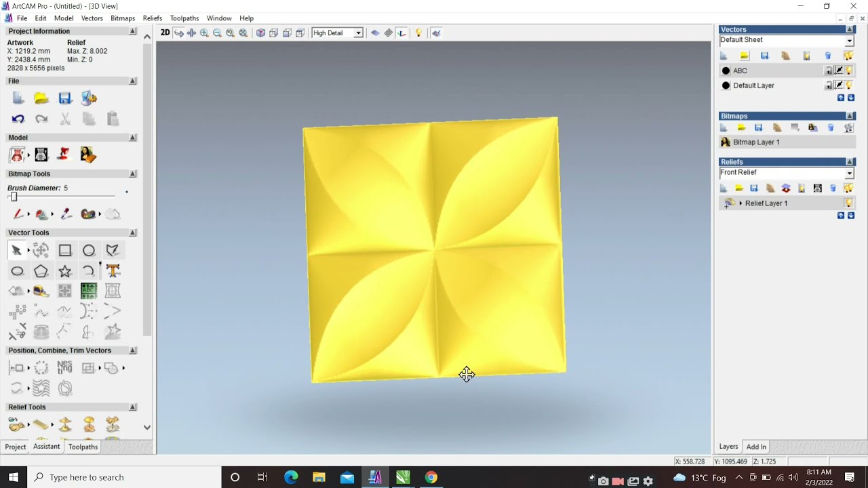Toggle visibility bulb of Default Layer
The image size is (868, 488).
[849, 85]
